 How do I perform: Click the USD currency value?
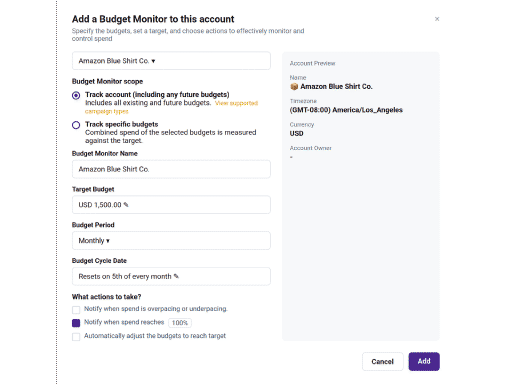[296, 133]
